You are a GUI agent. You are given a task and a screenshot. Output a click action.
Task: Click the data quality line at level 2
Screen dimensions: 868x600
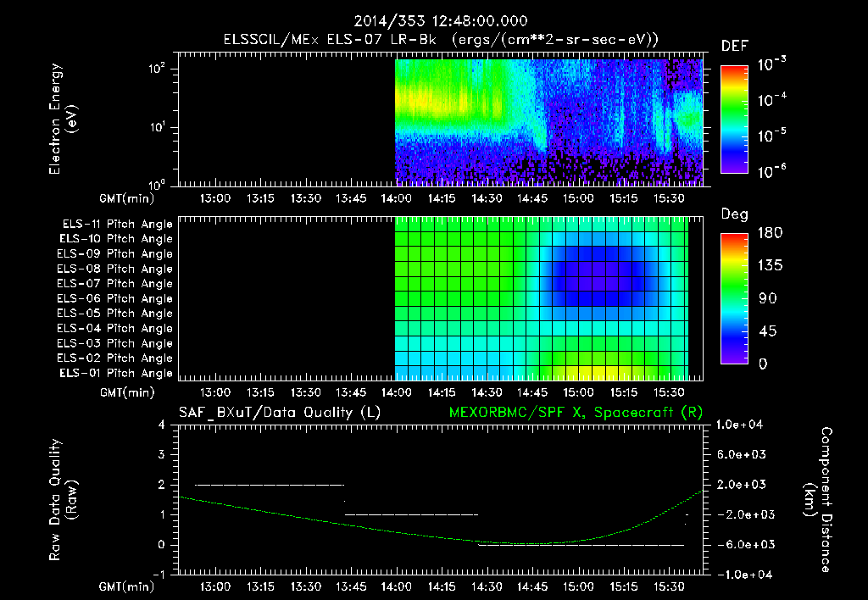[x=270, y=485]
